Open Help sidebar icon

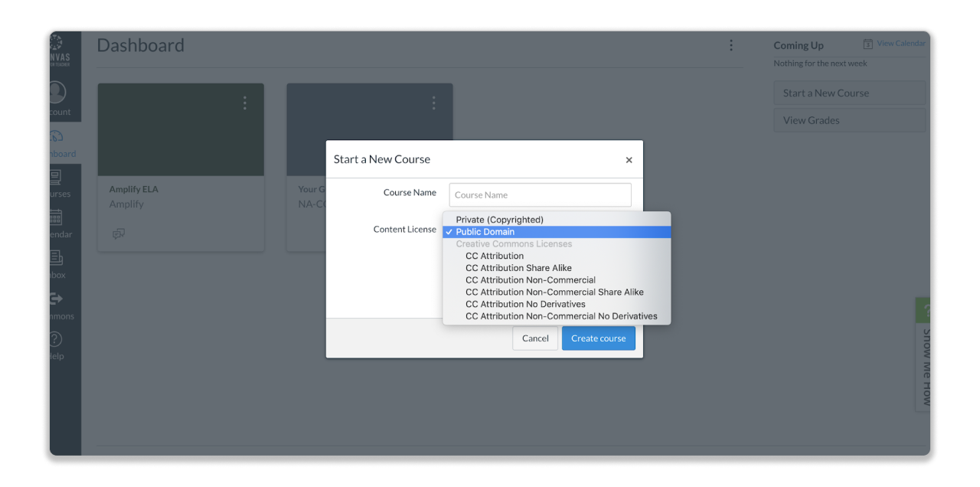[x=57, y=339]
